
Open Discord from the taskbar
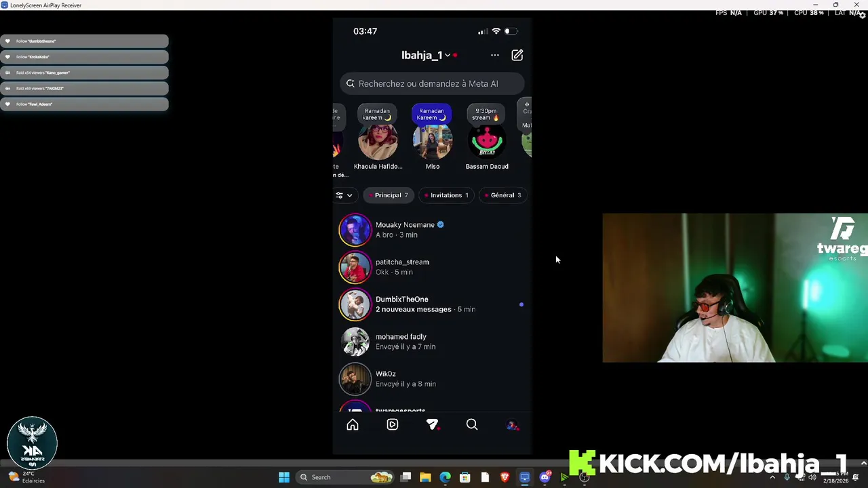pyautogui.click(x=545, y=477)
